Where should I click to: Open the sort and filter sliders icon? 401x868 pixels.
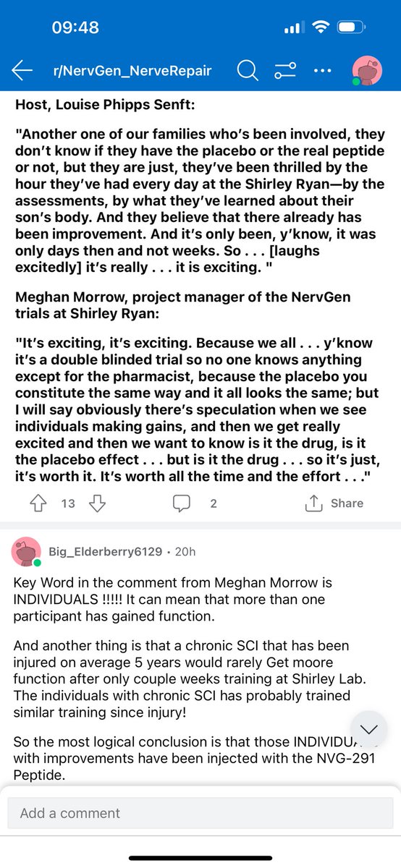(x=286, y=71)
